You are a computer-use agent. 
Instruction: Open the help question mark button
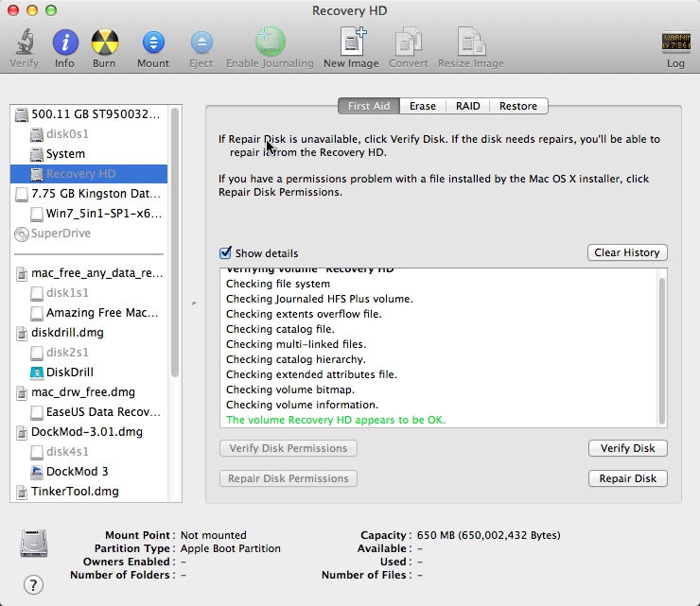pyautogui.click(x=33, y=584)
